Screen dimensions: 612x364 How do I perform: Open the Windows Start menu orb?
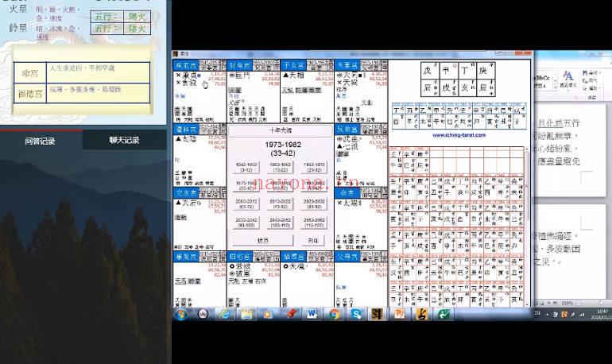tap(180, 314)
